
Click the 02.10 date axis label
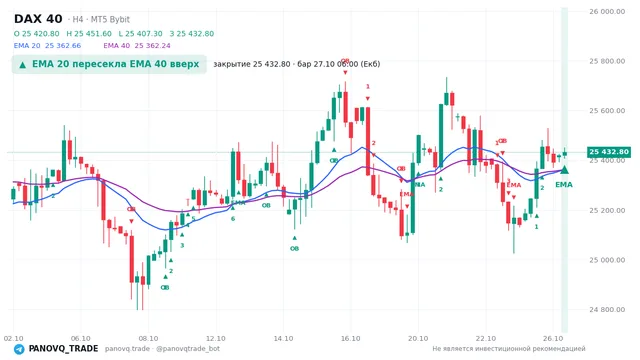13,338
